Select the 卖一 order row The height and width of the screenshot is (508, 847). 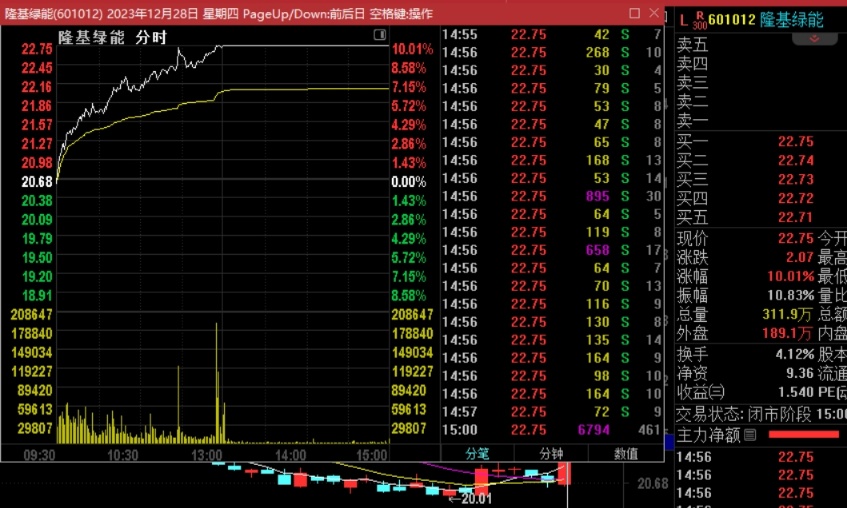coord(761,120)
